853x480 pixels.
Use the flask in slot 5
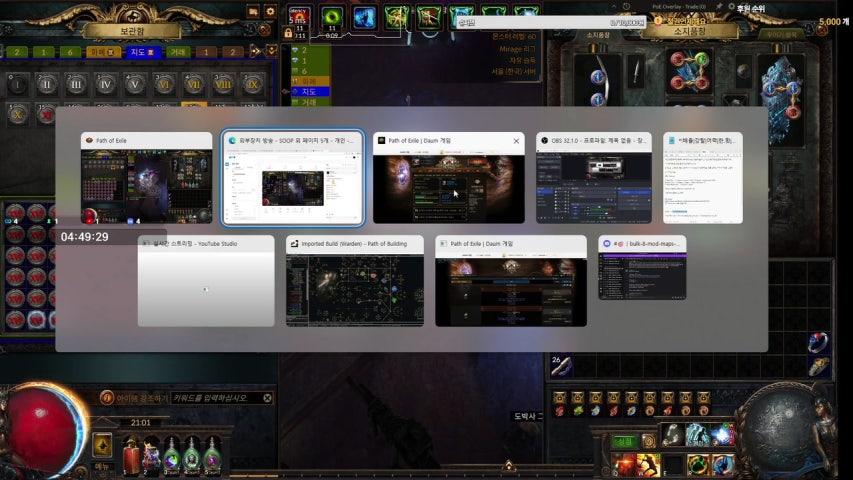[212, 456]
